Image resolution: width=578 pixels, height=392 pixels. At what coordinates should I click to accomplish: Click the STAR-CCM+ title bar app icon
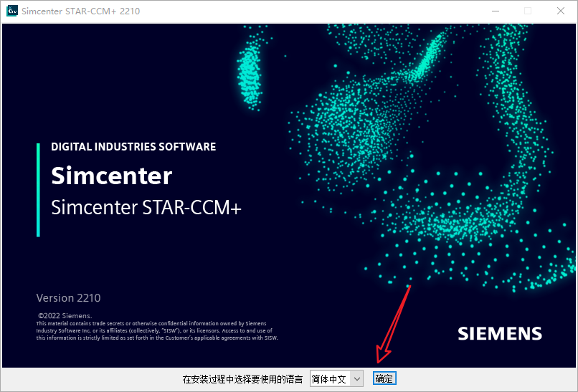[x=11, y=11]
